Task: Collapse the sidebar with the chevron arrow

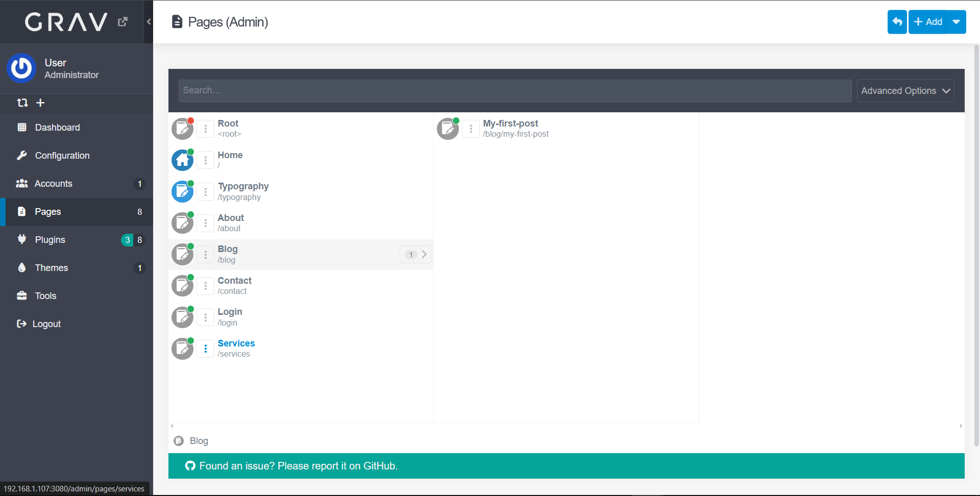Action: [x=149, y=21]
